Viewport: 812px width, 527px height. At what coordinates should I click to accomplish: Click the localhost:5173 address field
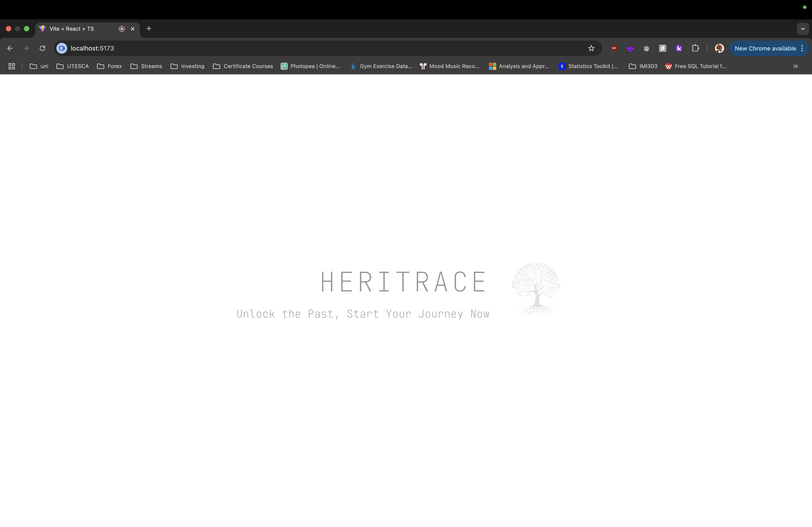pos(307,48)
